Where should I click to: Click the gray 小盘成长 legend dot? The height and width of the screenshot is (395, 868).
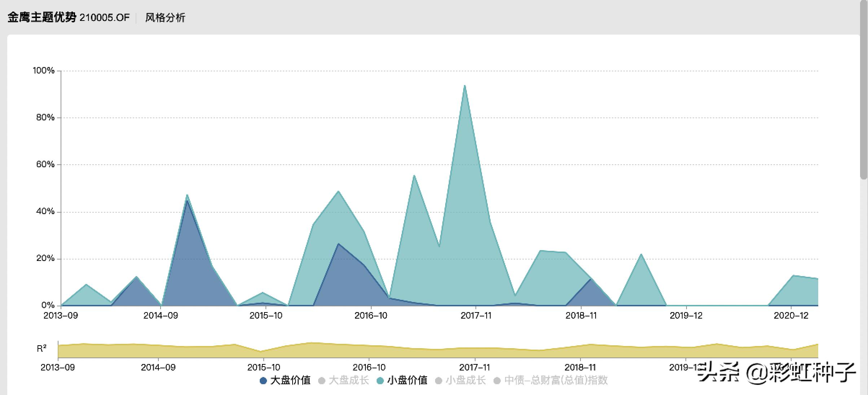coord(438,381)
